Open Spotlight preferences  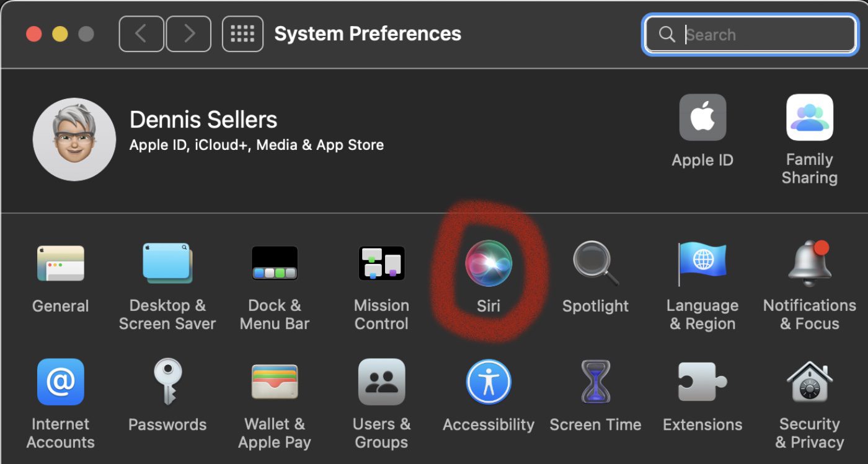point(595,263)
